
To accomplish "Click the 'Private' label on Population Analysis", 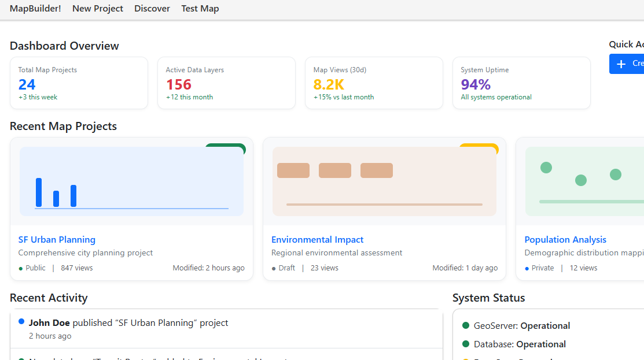I will 543,268.
